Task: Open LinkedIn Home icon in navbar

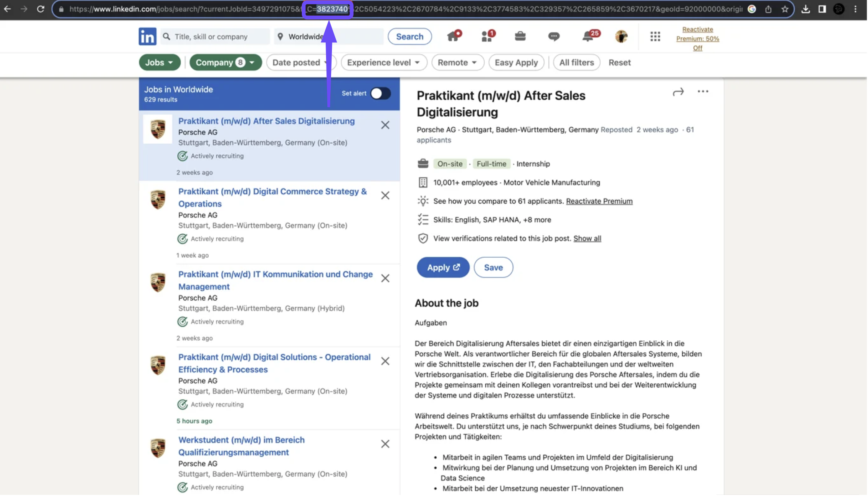Action: coord(454,36)
